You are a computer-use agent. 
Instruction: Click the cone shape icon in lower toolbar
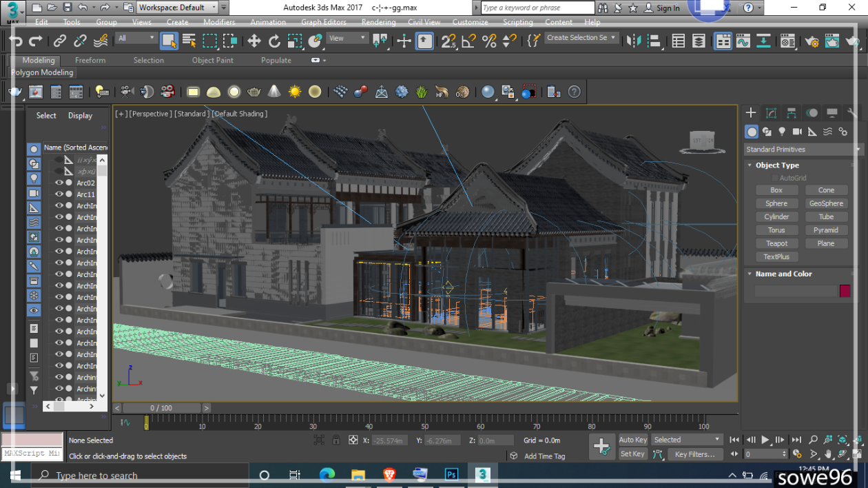click(x=274, y=92)
